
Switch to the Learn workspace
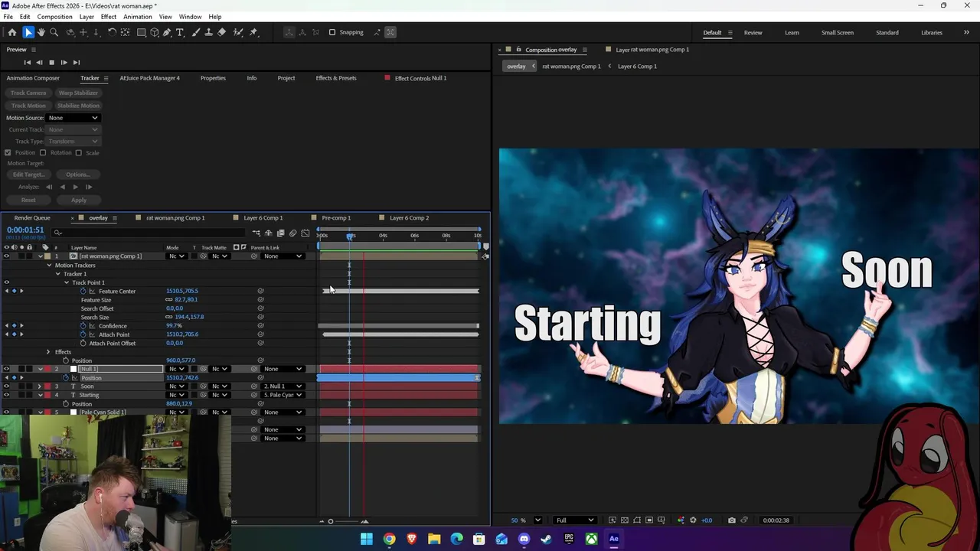coord(792,32)
